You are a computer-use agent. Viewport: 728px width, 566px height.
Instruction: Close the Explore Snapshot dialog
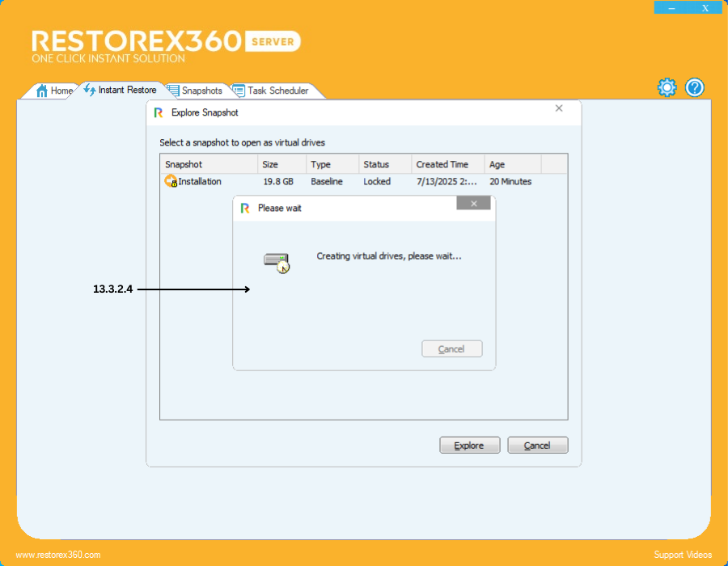[559, 108]
